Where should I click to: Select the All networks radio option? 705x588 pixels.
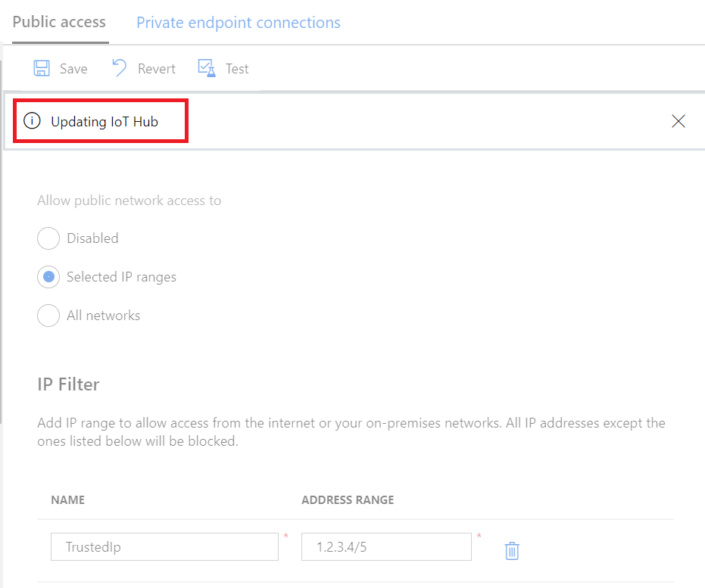coord(48,316)
